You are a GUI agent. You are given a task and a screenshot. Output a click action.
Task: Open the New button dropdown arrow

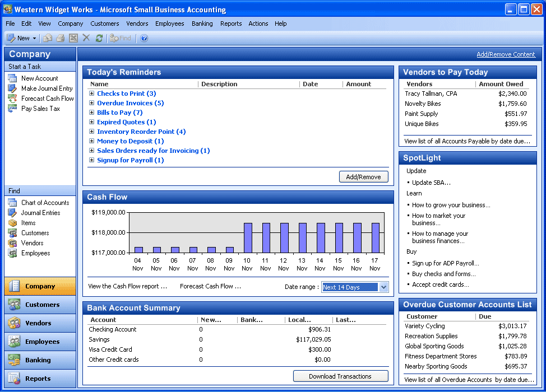click(34, 38)
